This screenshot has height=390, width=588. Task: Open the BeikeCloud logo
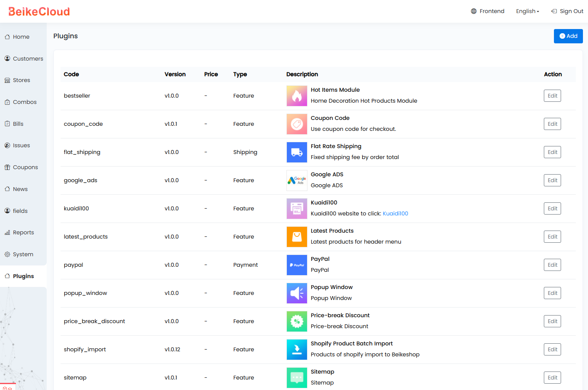tap(39, 11)
